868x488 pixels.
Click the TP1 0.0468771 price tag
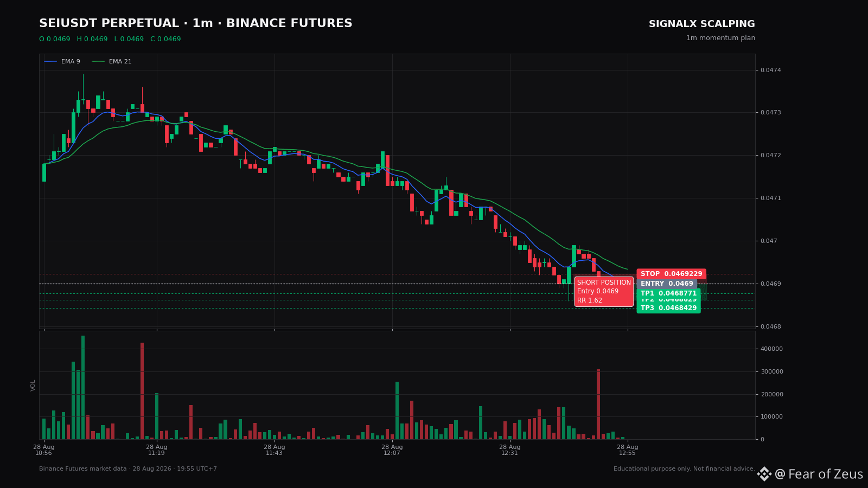668,293
